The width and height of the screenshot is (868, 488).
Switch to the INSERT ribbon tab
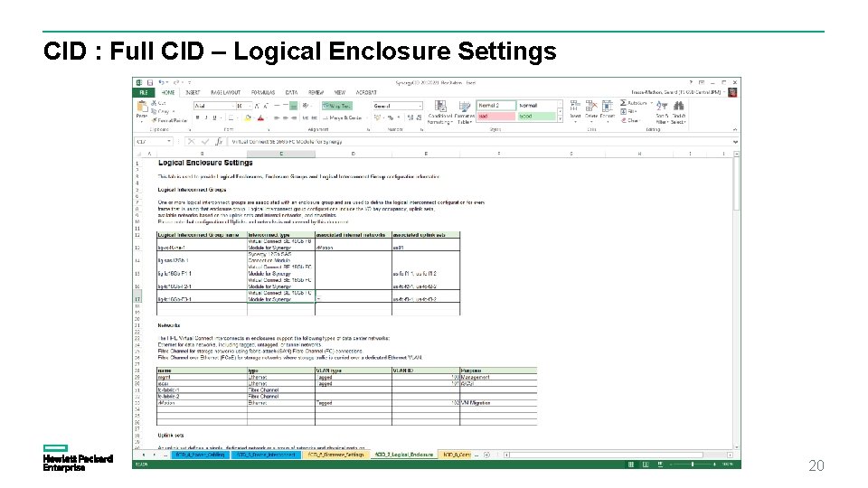[193, 92]
